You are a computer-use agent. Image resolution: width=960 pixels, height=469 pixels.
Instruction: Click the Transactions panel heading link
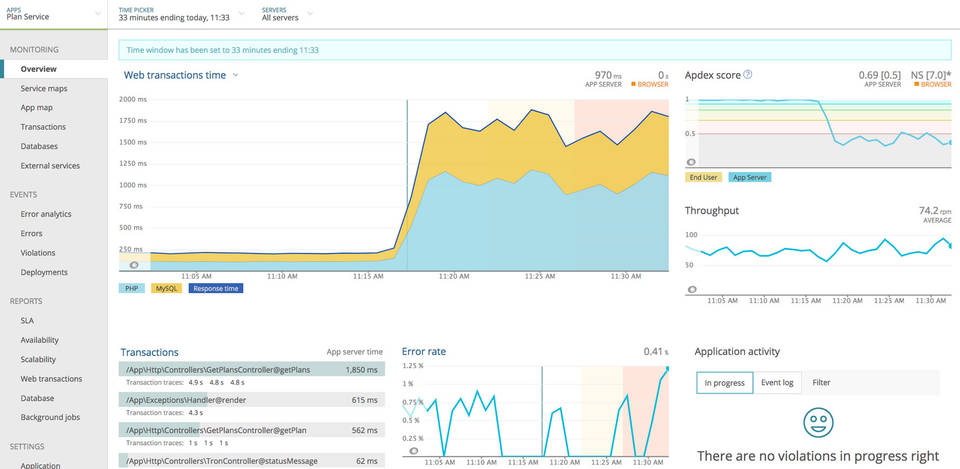pos(149,352)
